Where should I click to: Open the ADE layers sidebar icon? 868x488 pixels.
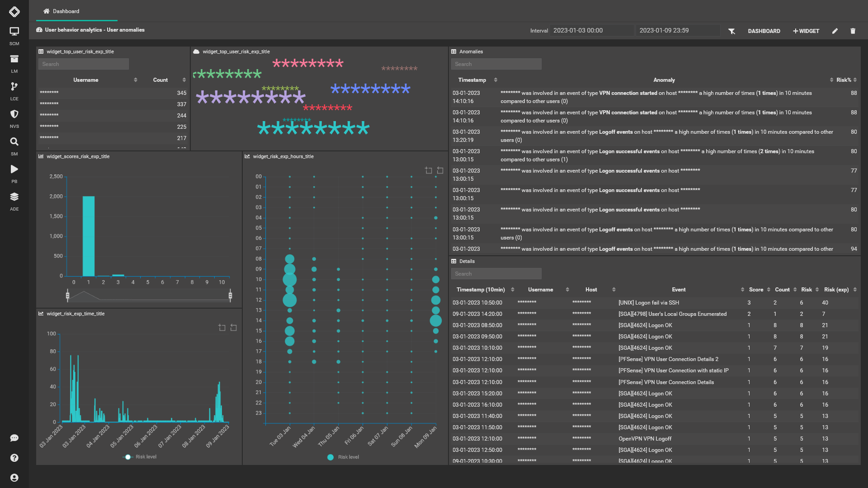click(14, 197)
